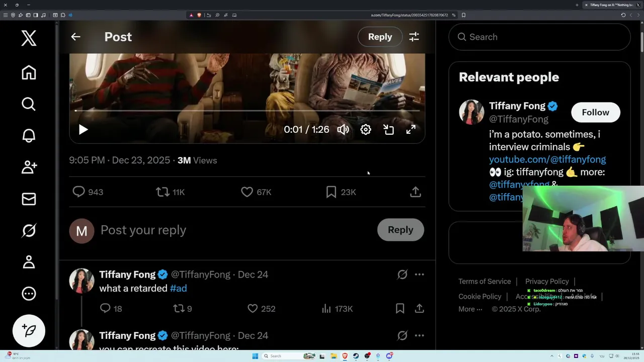
Task: Play the video
Action: point(83,130)
